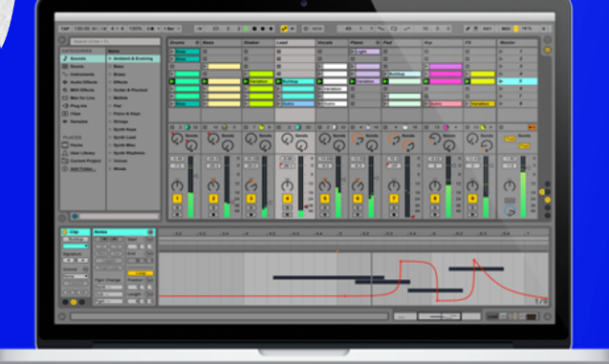Click the NEW scene button in transport
The width and height of the screenshot is (609, 364).
tap(317, 29)
